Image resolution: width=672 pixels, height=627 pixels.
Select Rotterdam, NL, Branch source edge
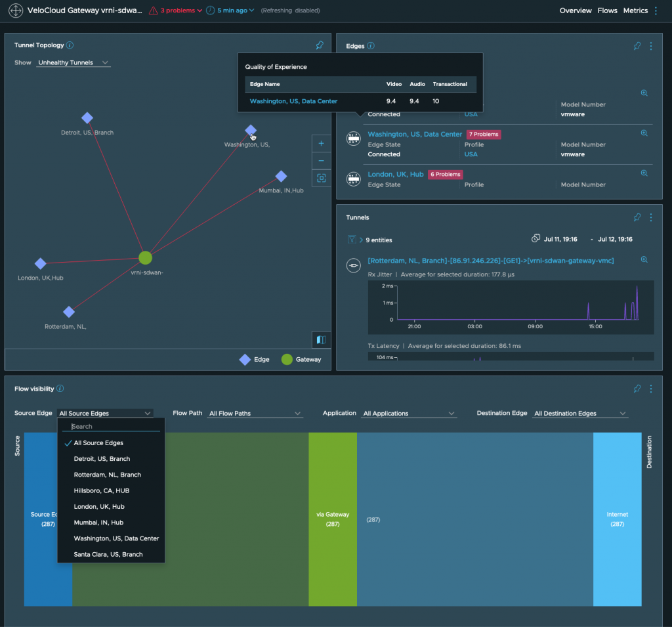coord(111,475)
